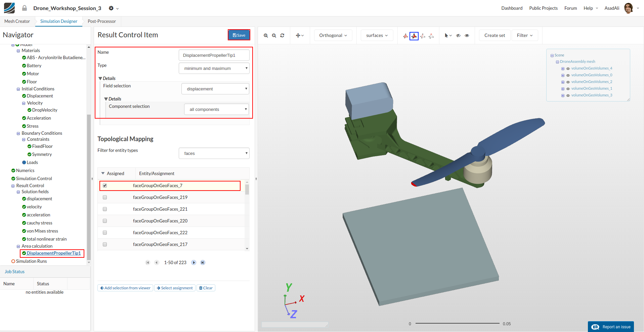Screen dimensions: 644x332
Task: Open the Orthogonal projection dropdown
Action: (333, 36)
